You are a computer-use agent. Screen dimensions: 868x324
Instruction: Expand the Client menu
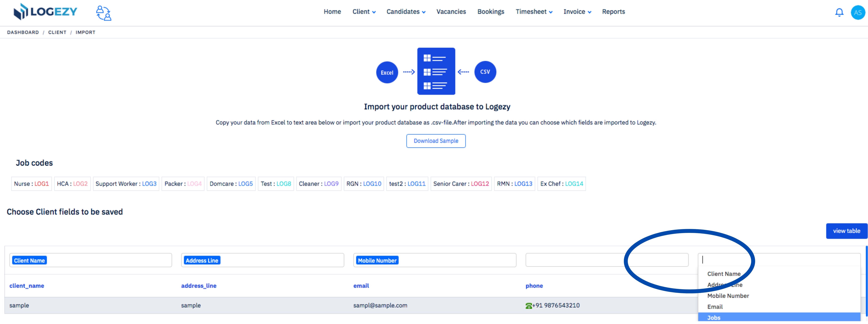[x=364, y=12]
